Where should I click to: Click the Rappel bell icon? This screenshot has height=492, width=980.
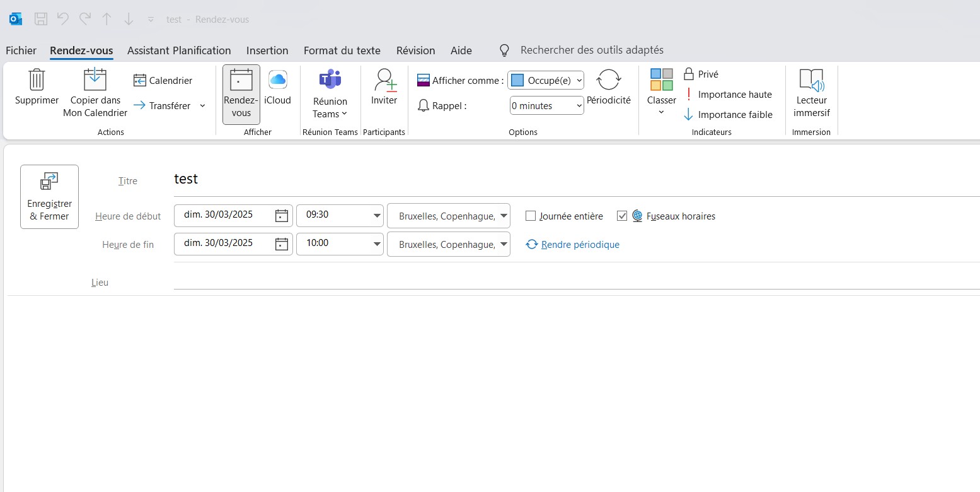424,106
